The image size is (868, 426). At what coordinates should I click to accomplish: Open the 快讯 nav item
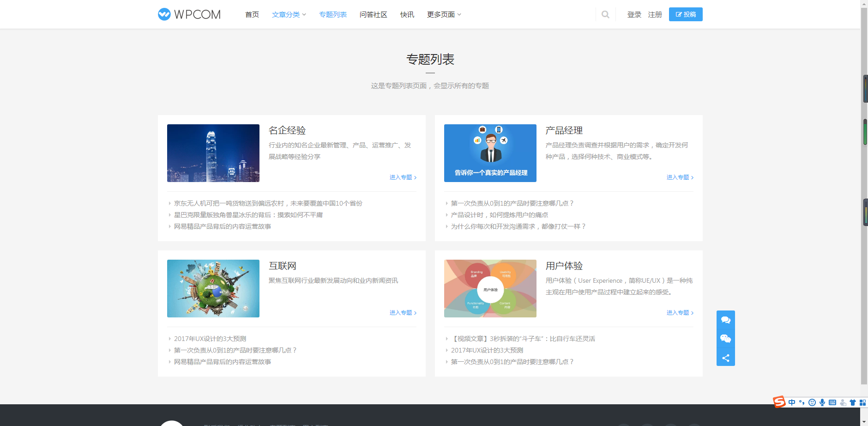tap(407, 15)
